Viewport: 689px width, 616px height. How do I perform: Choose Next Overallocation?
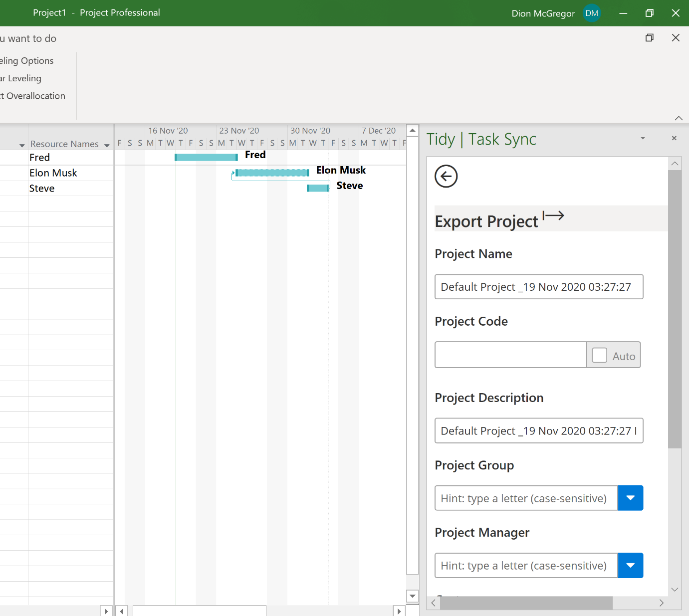[x=32, y=96]
